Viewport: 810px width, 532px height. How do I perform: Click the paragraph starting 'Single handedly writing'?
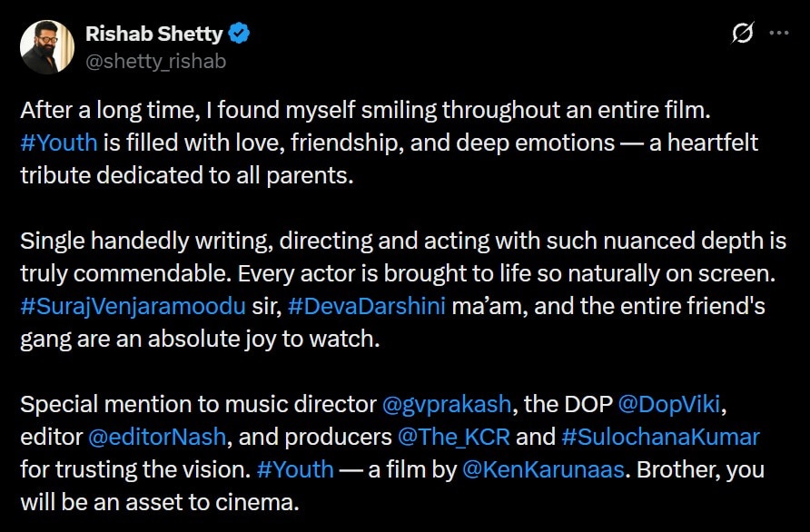tap(390, 241)
